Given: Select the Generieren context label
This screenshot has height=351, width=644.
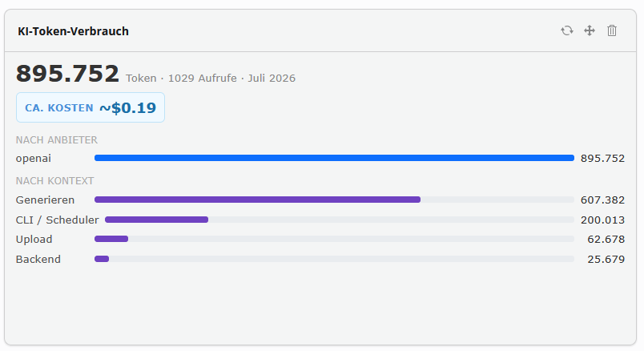Looking at the screenshot, I should pos(45,200).
